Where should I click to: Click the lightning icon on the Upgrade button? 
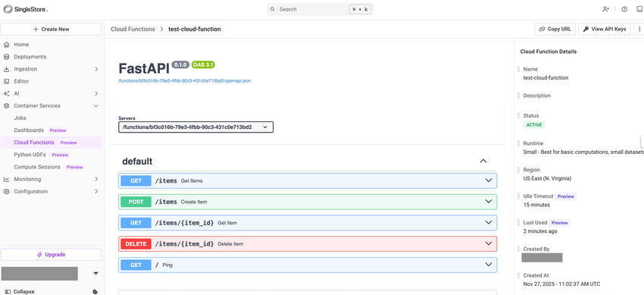[39, 255]
